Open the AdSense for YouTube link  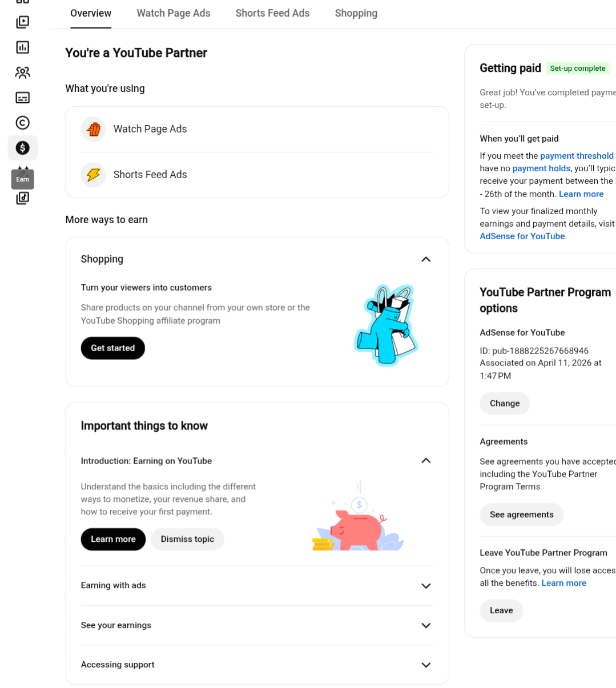click(522, 236)
